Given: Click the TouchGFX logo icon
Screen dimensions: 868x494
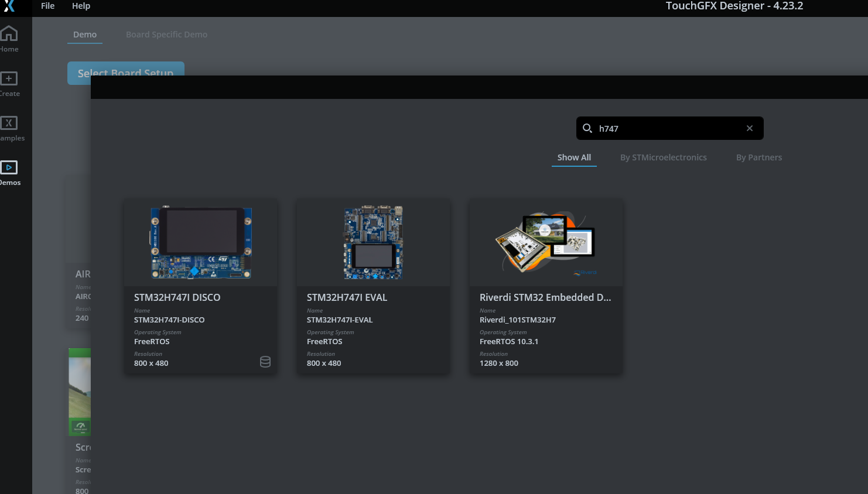Looking at the screenshot, I should [x=9, y=8].
